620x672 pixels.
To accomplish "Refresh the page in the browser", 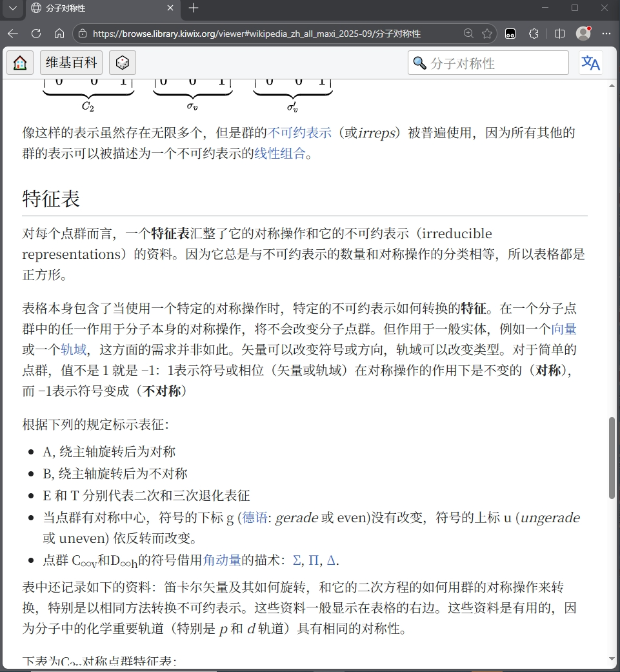I will pyautogui.click(x=36, y=34).
